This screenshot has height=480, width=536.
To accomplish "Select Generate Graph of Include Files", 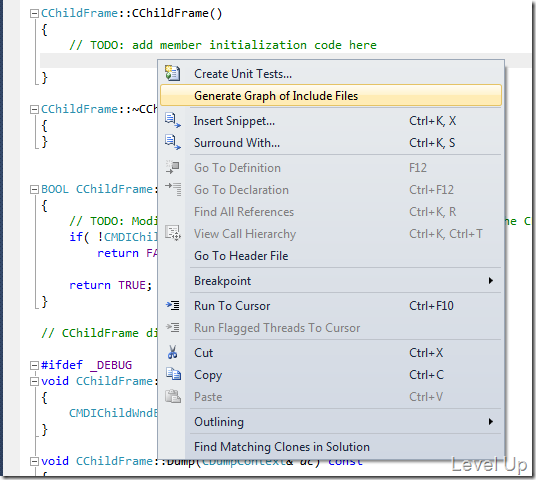I will coord(331,95).
